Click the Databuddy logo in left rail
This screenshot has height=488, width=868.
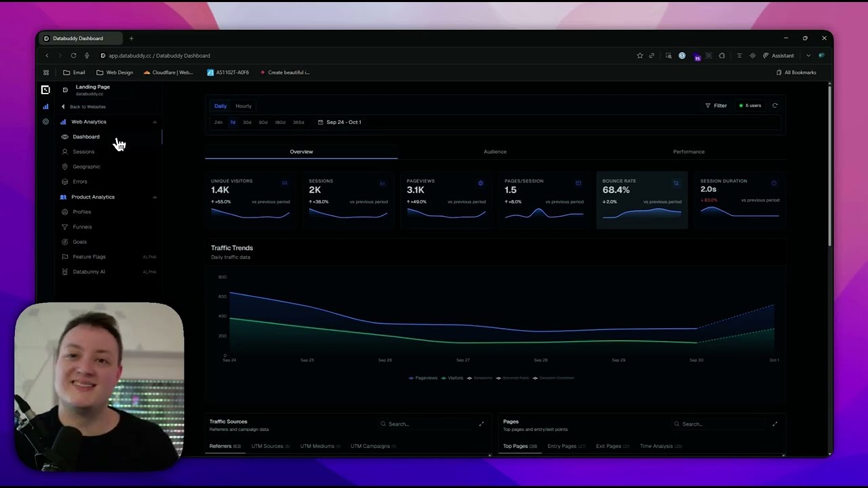[45, 89]
